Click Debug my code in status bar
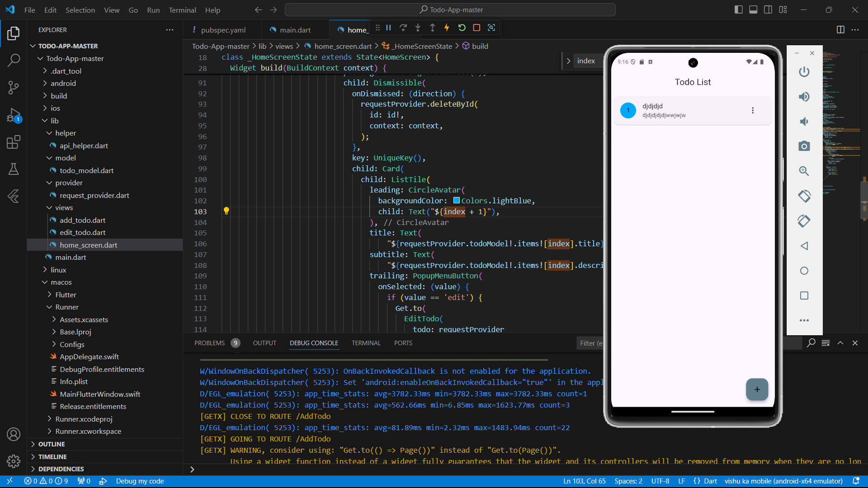This screenshot has width=868, height=488. 140,481
